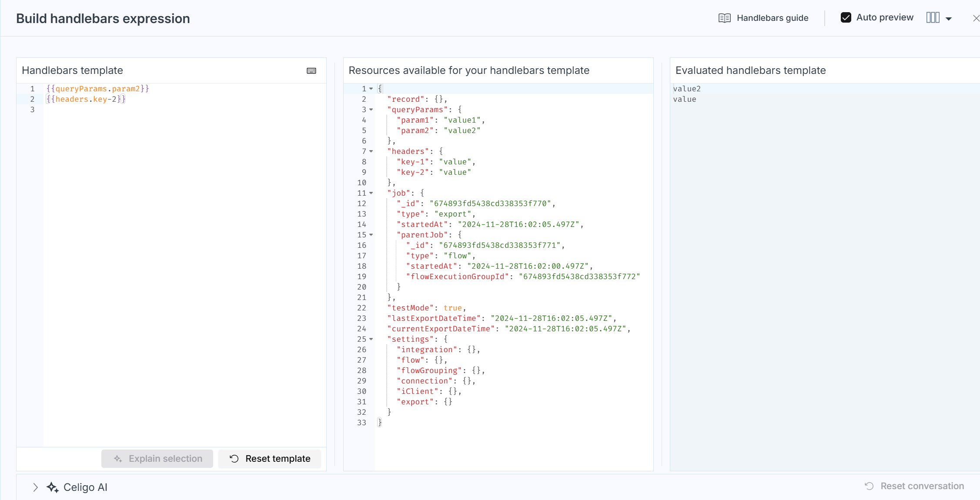Click the Celigo AI sparkle icon
The width and height of the screenshot is (980, 500).
pyautogui.click(x=53, y=487)
